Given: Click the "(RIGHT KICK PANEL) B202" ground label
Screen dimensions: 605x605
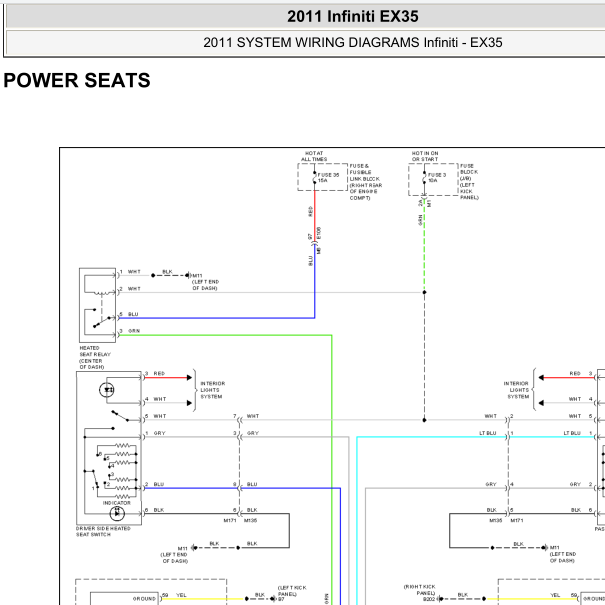Looking at the screenshot, I should (420, 593).
